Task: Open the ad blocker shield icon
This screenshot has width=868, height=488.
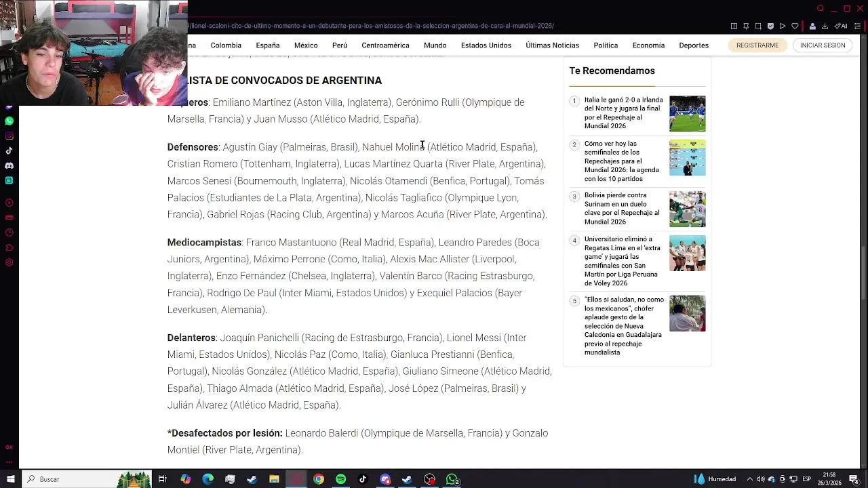Action: (x=770, y=26)
